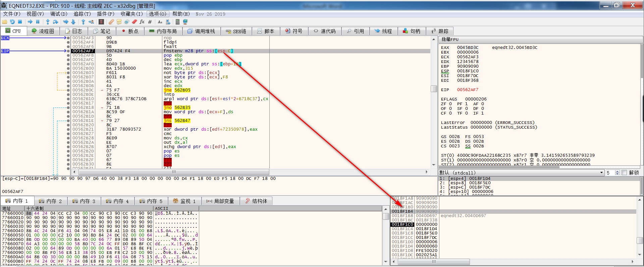Click the Step Into toolbar icon
This screenshot has width=644, height=267.
48,22
